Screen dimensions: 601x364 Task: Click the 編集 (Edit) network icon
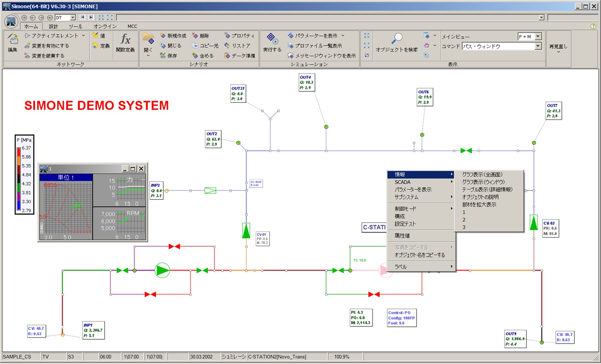point(13,43)
